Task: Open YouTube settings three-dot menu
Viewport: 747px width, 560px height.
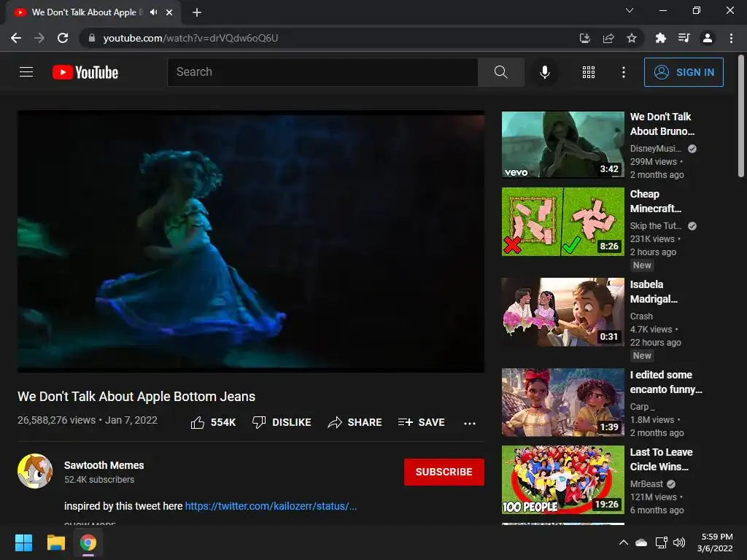Action: 623,72
